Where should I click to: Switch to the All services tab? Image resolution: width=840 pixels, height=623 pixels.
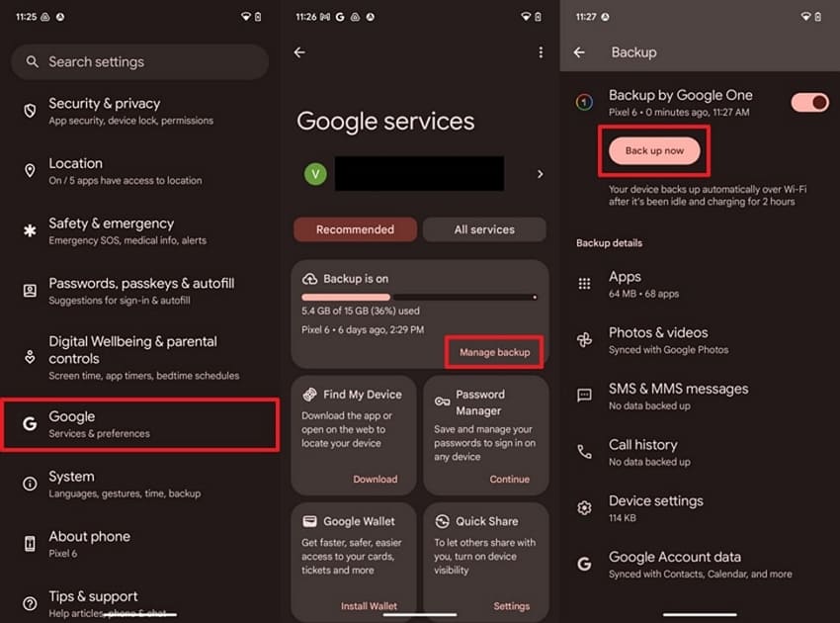[484, 229]
